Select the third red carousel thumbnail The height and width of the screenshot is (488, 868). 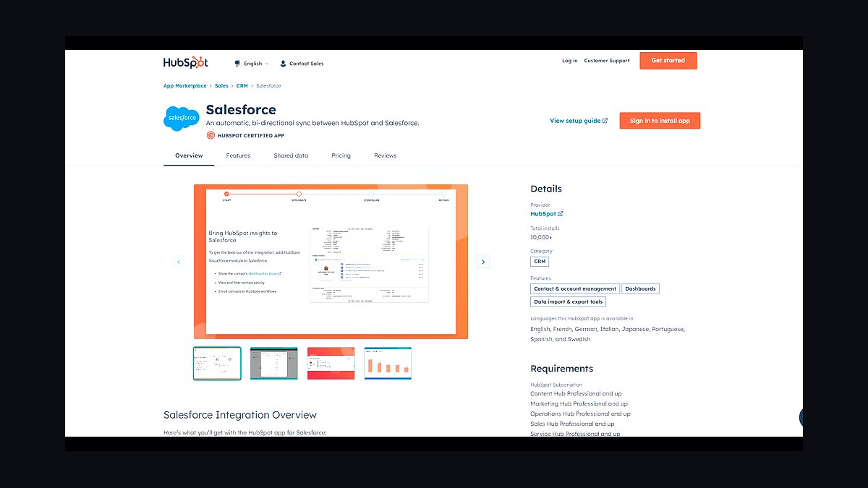pos(331,364)
